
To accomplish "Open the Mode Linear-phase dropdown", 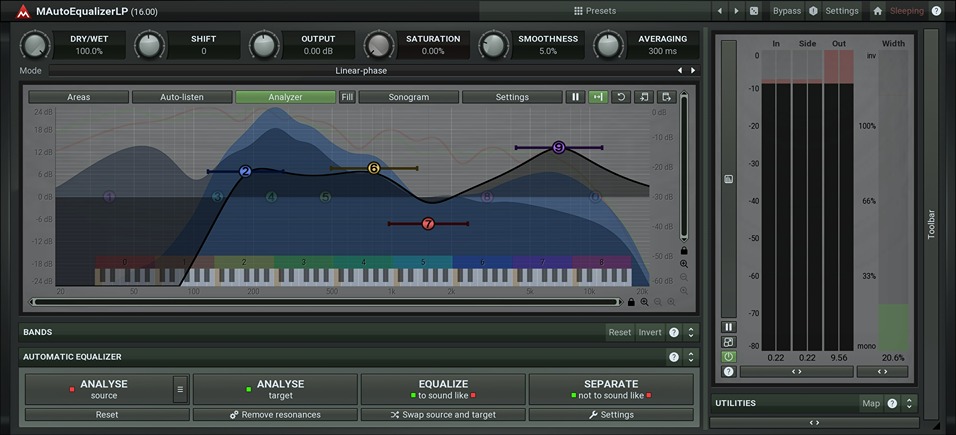I will click(361, 71).
